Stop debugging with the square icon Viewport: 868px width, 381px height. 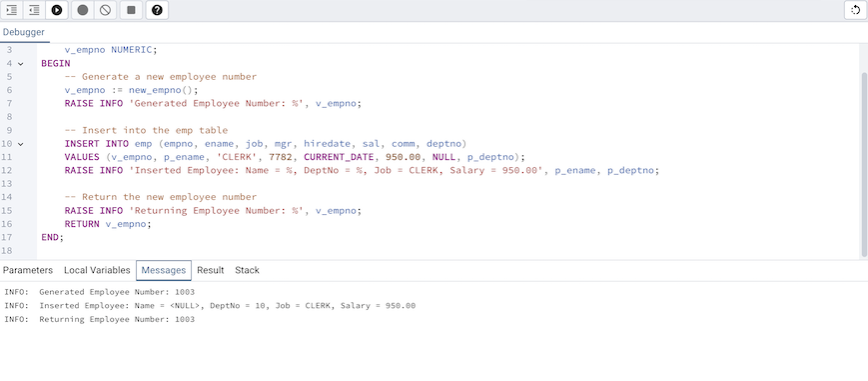click(x=131, y=10)
